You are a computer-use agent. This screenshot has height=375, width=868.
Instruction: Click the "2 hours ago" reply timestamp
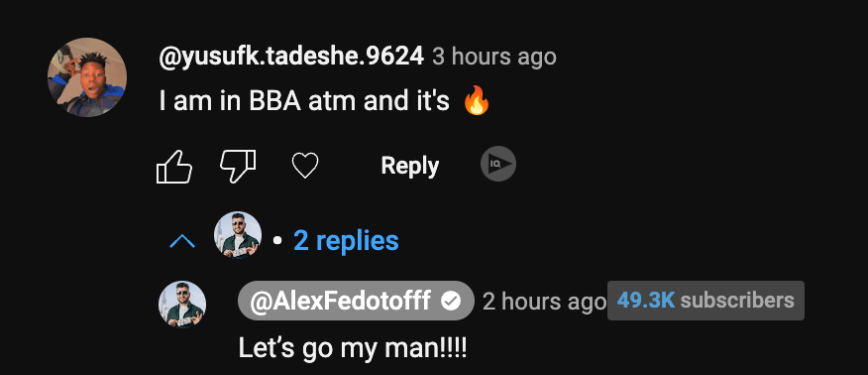click(x=544, y=302)
